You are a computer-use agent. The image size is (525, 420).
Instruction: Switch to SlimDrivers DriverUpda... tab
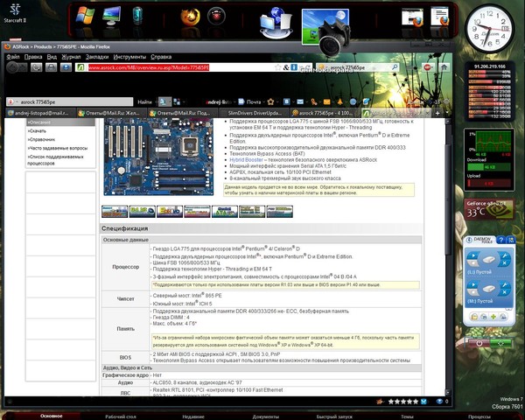pyautogui.click(x=254, y=113)
